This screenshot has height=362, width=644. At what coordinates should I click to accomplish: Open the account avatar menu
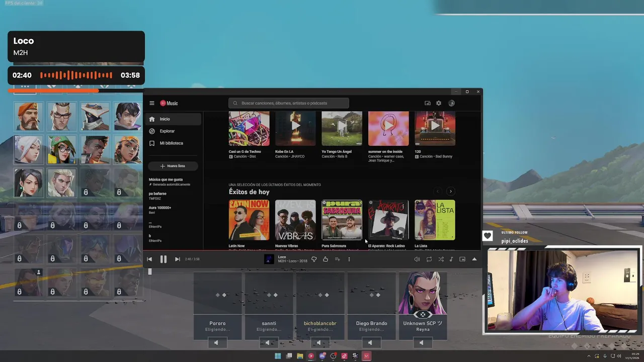click(x=451, y=103)
